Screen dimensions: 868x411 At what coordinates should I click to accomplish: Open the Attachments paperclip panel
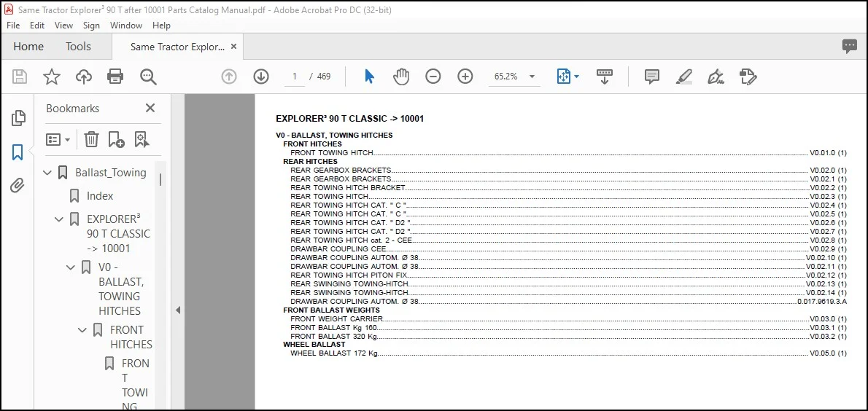[18, 185]
